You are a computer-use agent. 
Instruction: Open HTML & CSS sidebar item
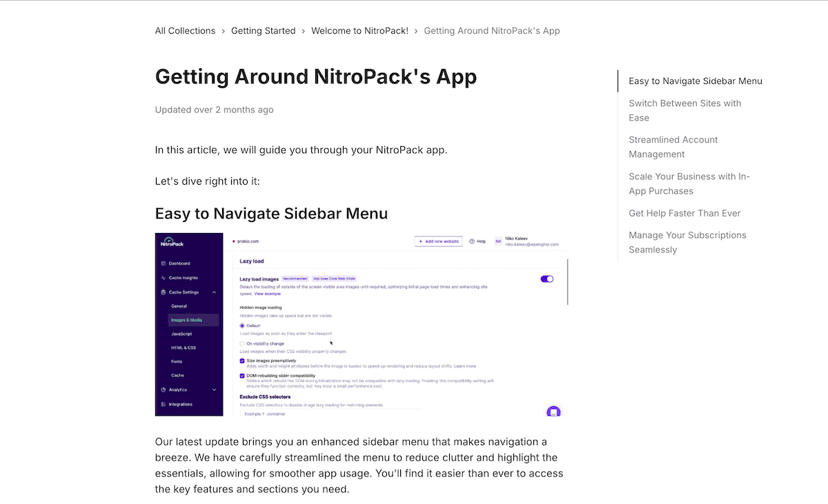[x=184, y=347]
